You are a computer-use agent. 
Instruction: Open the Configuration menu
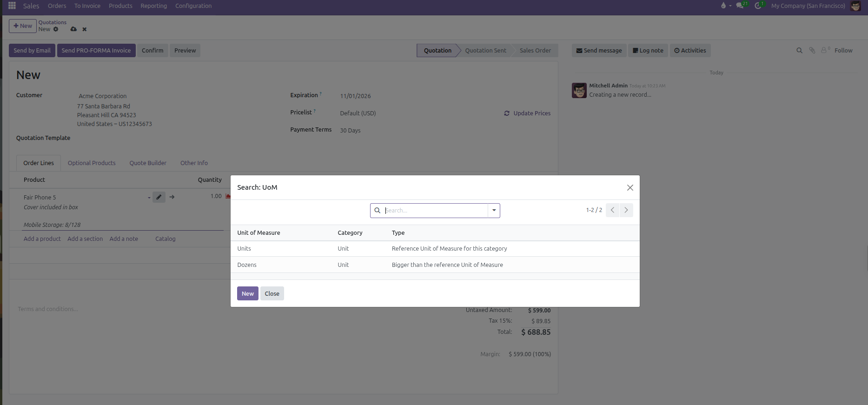(193, 6)
